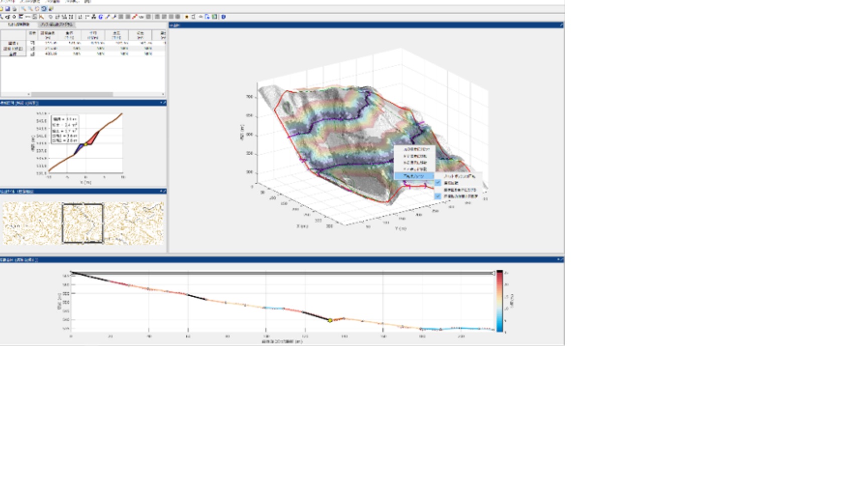Screen dimensions: 868x488
Task: Open the fourth menu in the menu bar
Action: point(72,2)
